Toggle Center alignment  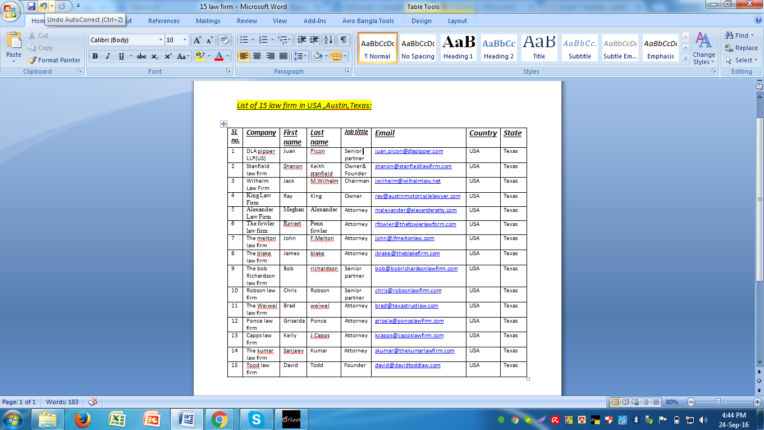(x=257, y=56)
